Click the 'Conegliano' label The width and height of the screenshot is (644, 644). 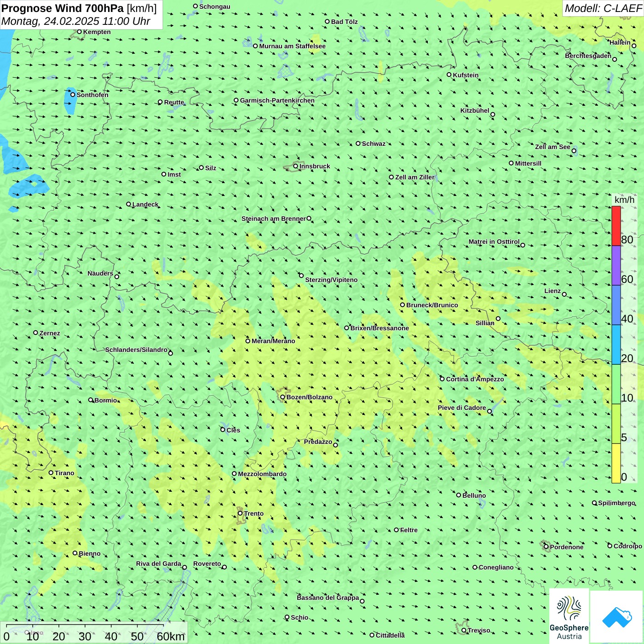tap(496, 568)
